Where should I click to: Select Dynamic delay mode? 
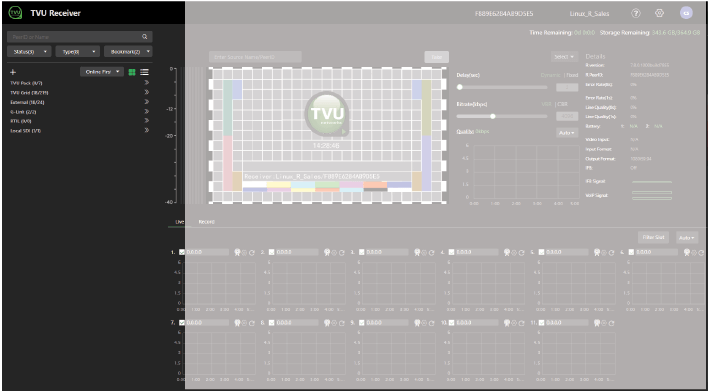click(x=550, y=75)
